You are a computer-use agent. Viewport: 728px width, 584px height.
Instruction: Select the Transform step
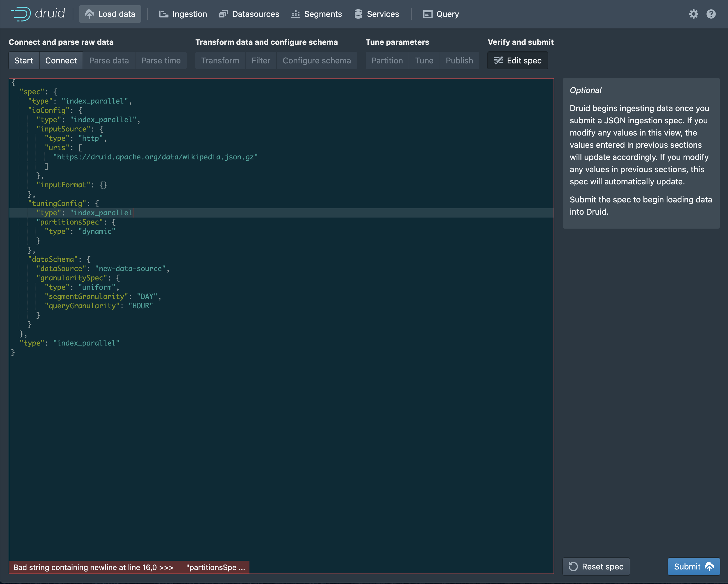click(x=220, y=60)
